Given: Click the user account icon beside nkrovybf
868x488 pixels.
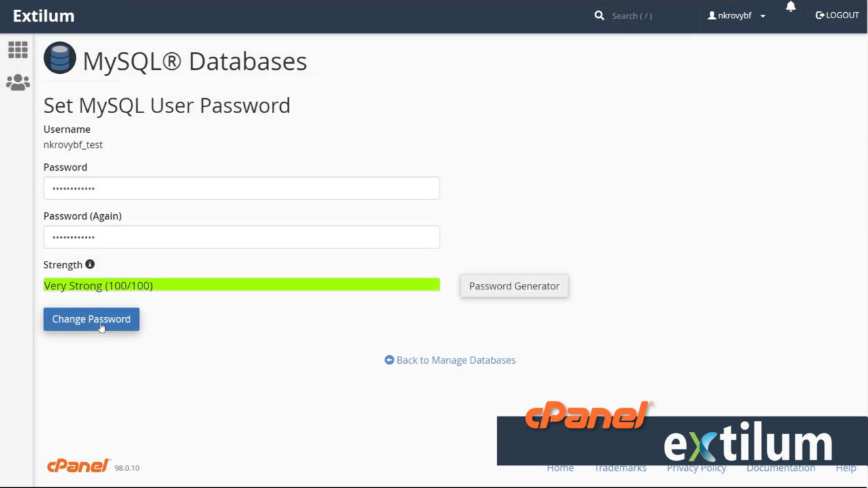Looking at the screenshot, I should tap(711, 15).
